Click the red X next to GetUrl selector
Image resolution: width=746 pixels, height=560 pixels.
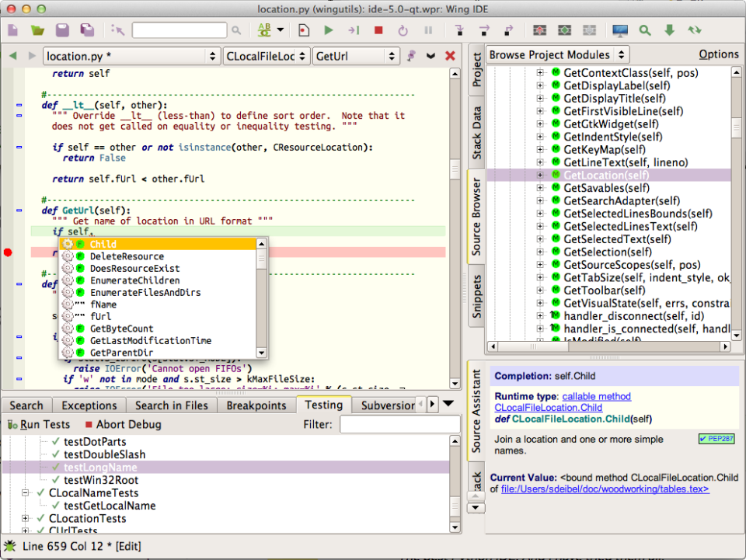click(x=449, y=55)
